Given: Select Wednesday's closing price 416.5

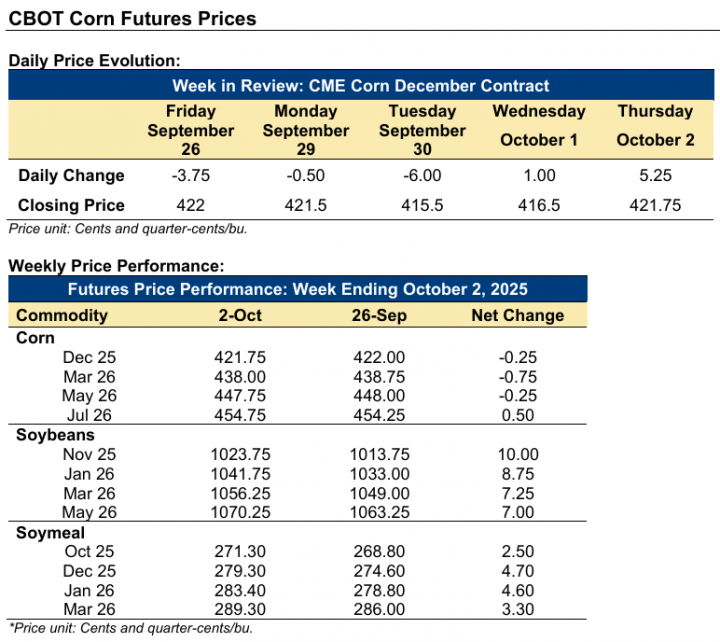Looking at the screenshot, I should click(x=538, y=205).
